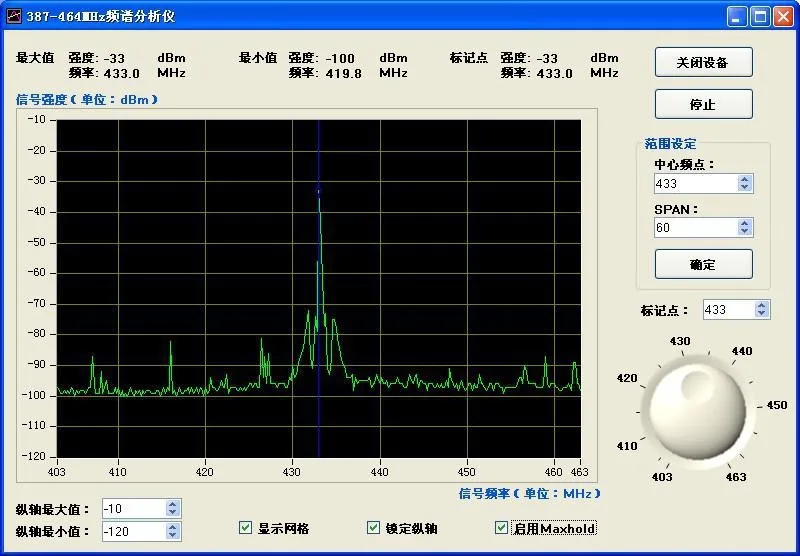The height and width of the screenshot is (556, 800).
Task: Click the 420 mark on the knob dial
Action: [627, 378]
